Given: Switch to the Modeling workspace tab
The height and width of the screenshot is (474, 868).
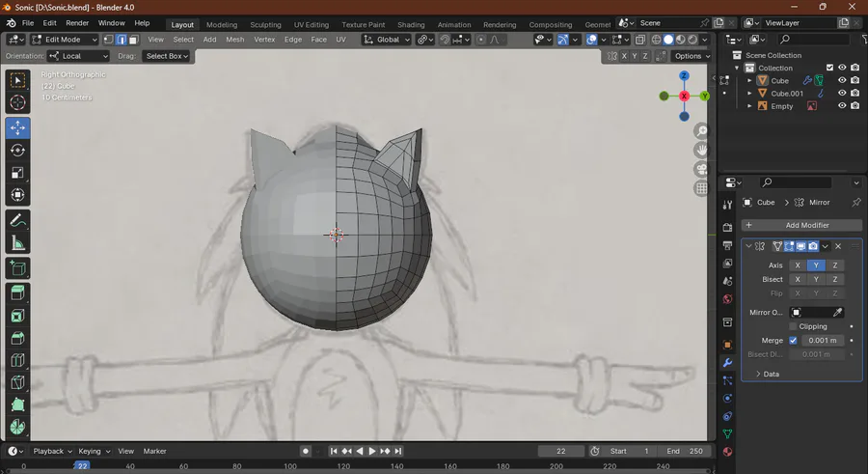Looking at the screenshot, I should click(222, 25).
